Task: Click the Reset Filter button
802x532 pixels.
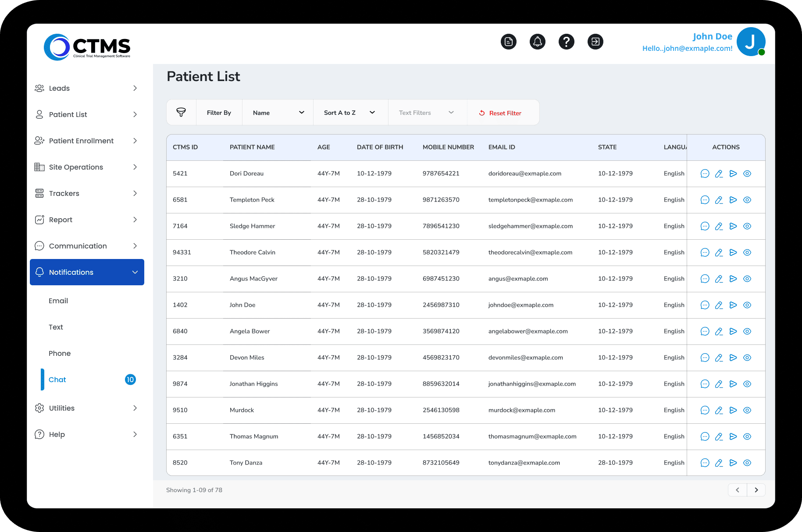Action: pos(500,113)
